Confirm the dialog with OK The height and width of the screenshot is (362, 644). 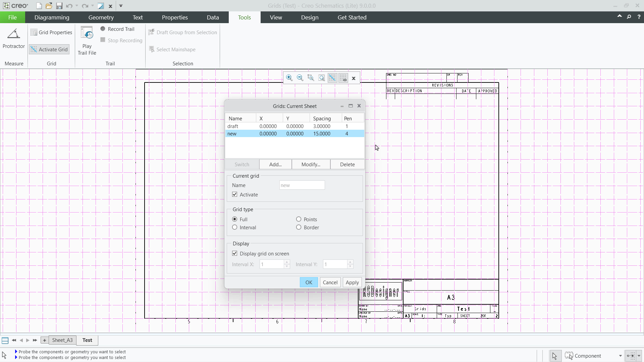click(x=309, y=283)
